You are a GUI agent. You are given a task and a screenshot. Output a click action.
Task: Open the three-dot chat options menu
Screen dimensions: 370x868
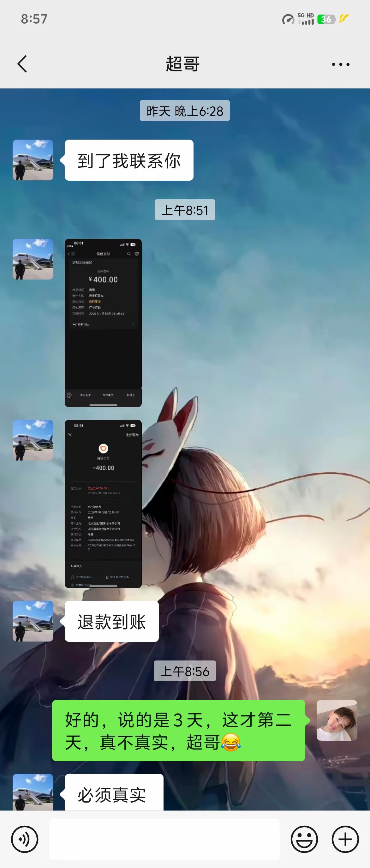pos(341,64)
